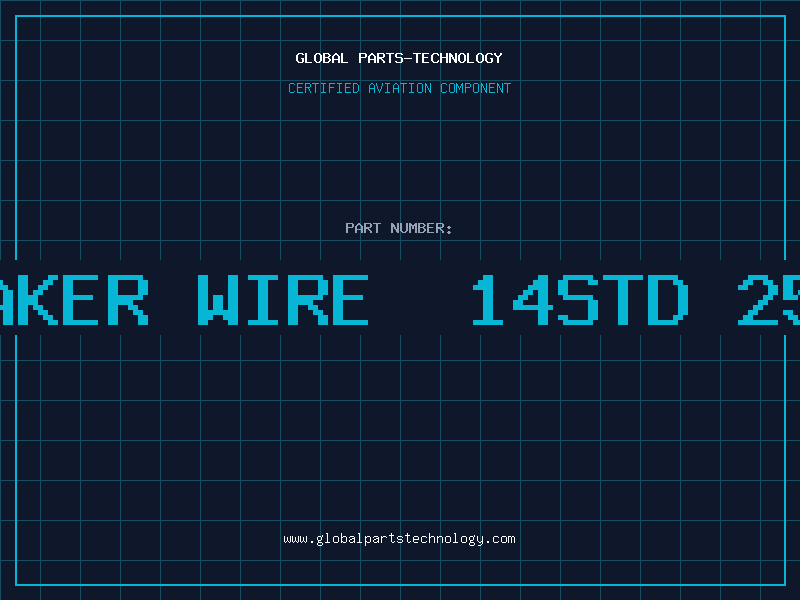800x600 pixels.
Task: Select the partially visible AKER text
Action: pyautogui.click(x=74, y=300)
